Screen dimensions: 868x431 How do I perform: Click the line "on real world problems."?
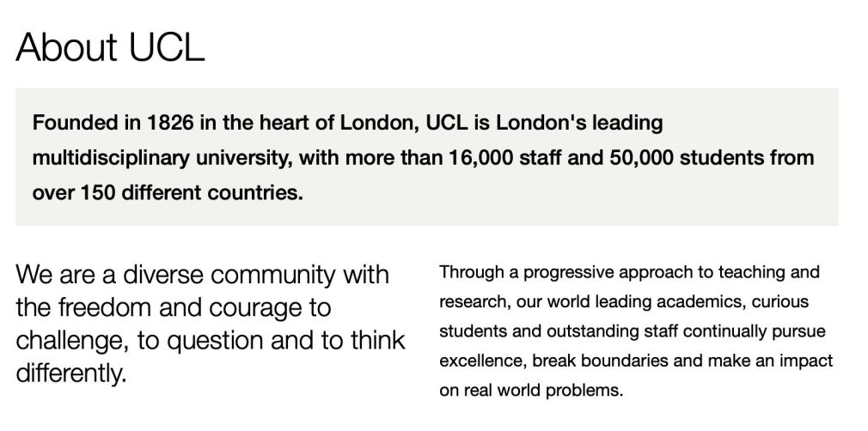[x=531, y=391]
